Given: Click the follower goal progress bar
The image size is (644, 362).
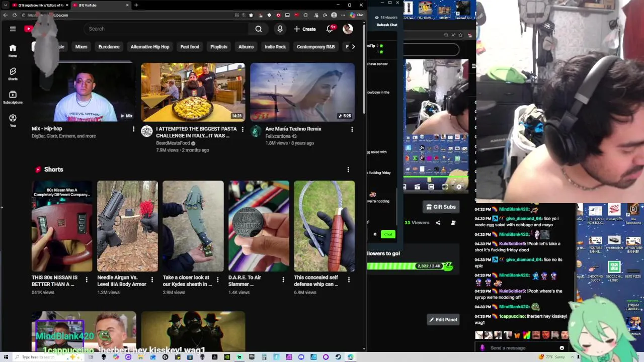Looking at the screenshot, I should tap(411, 266).
